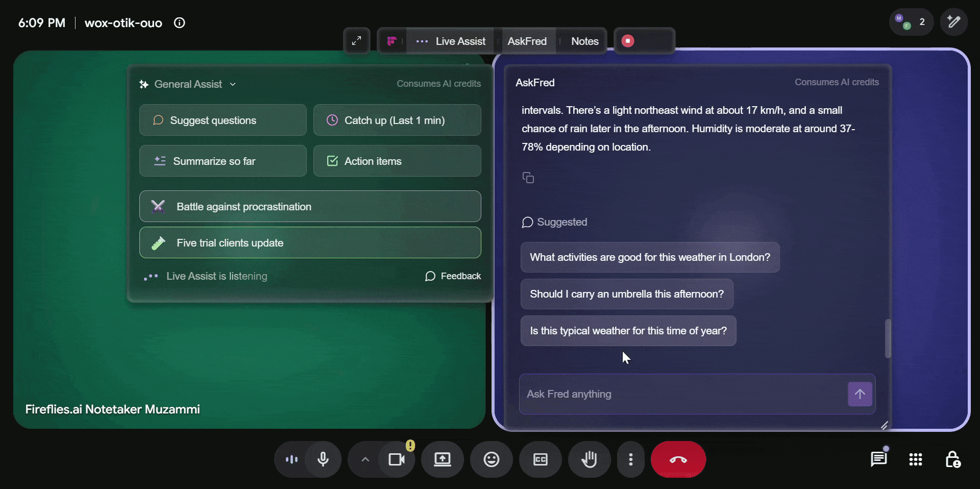Expand the Fireflies panel with arrows icon
Screen dimensions: 980x489
(x=356, y=41)
